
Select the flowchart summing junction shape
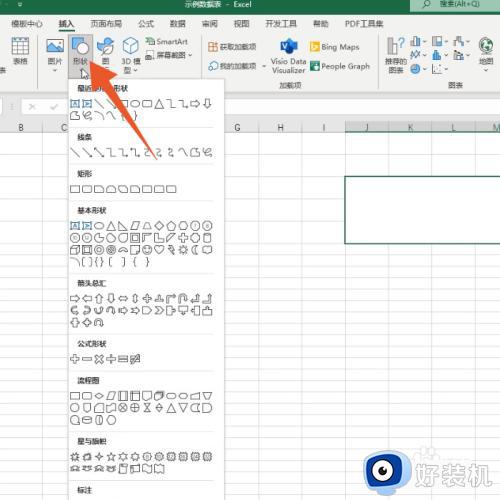(123, 408)
